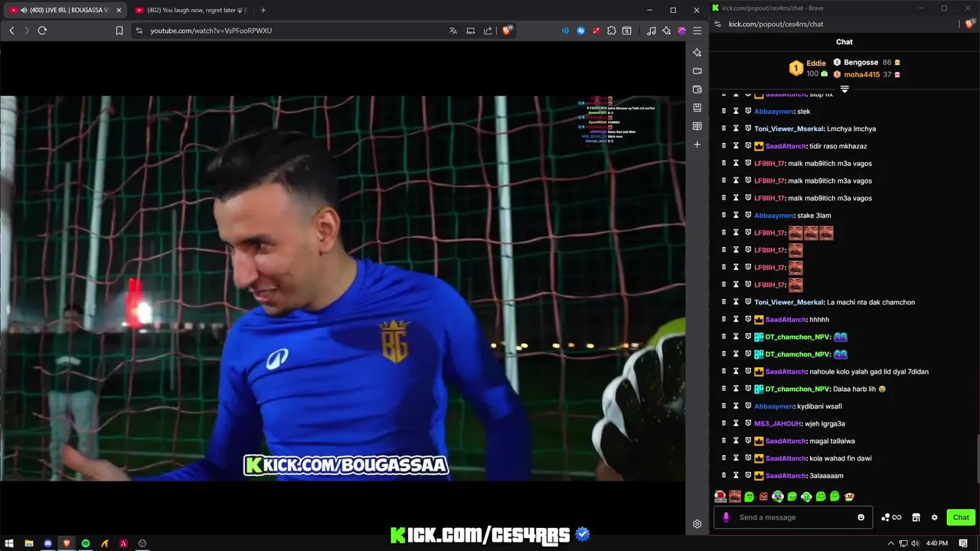980x551 pixels.
Task: Delete the 'kydibani wsafi' message
Action: pyautogui.click(x=724, y=406)
